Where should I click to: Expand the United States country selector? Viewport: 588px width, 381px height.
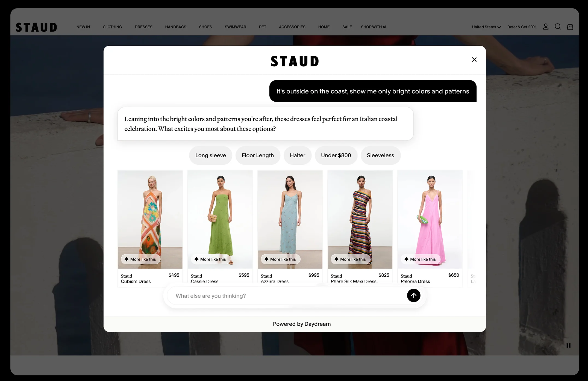[x=486, y=27]
